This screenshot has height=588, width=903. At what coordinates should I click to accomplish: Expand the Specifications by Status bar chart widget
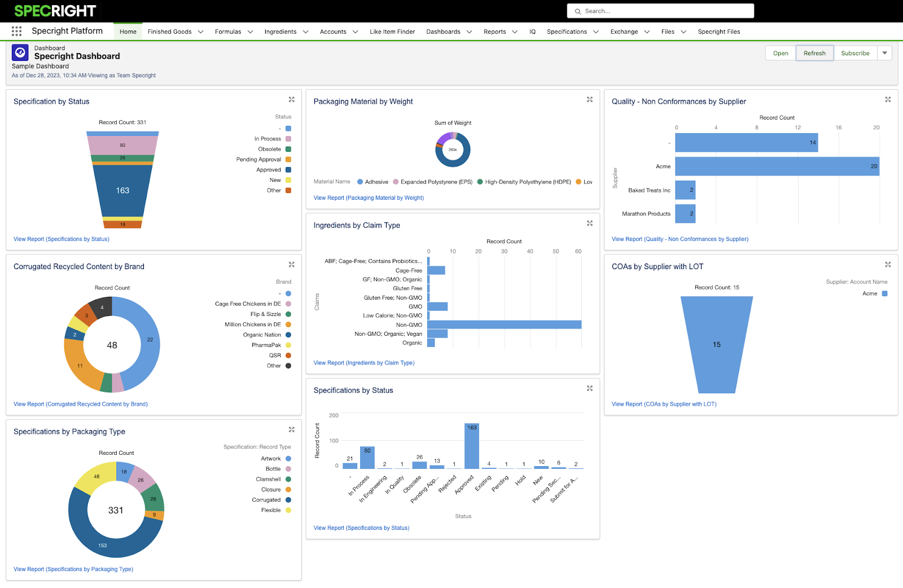coord(590,388)
